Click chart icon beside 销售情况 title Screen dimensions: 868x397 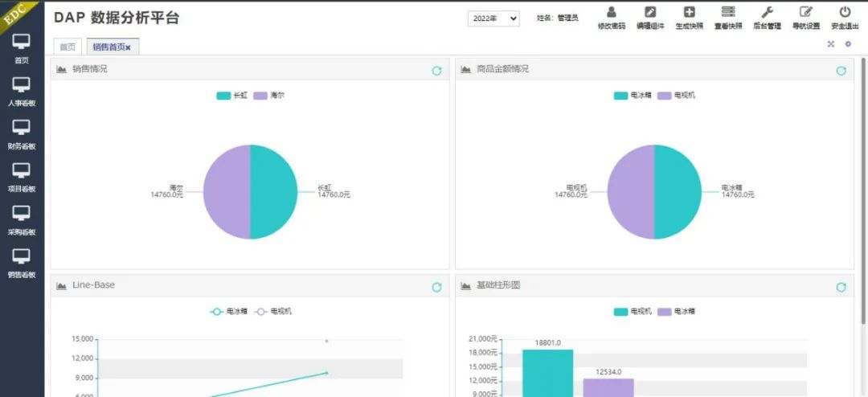click(61, 69)
